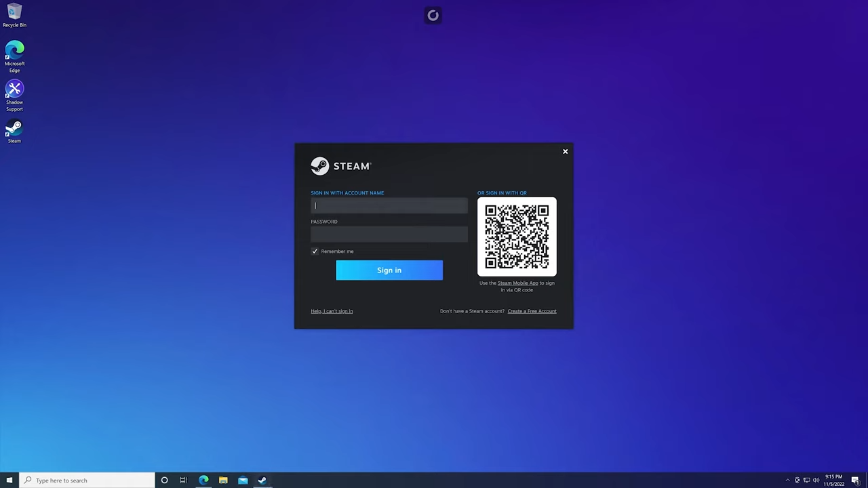Viewport: 868px width, 488px height.
Task: Open Task View from the taskbar
Action: click(x=183, y=481)
